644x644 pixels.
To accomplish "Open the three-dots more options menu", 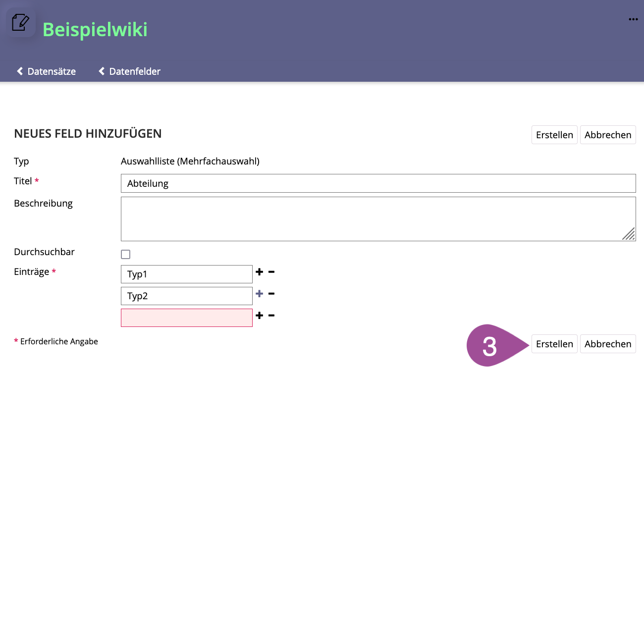I will [633, 19].
